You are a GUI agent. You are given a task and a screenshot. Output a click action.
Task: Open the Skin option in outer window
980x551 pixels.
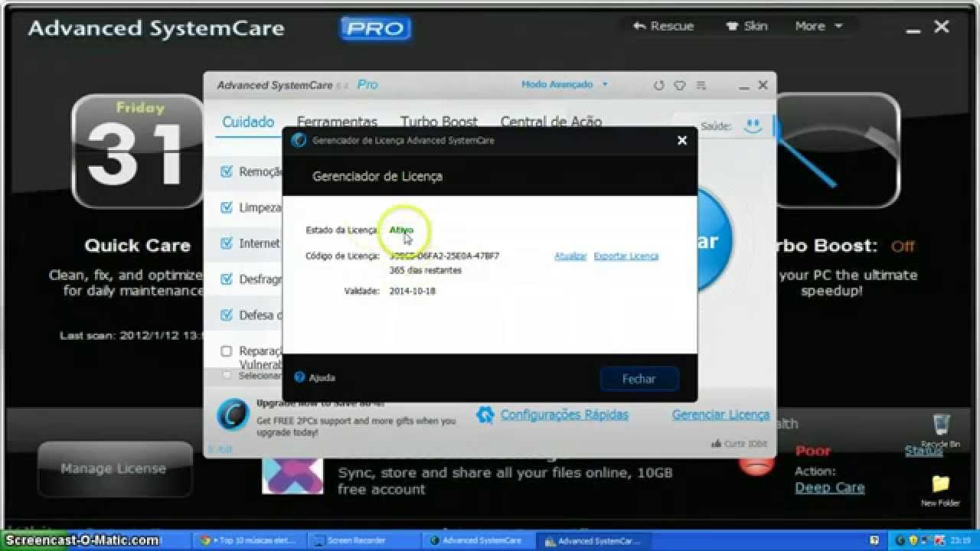(746, 26)
